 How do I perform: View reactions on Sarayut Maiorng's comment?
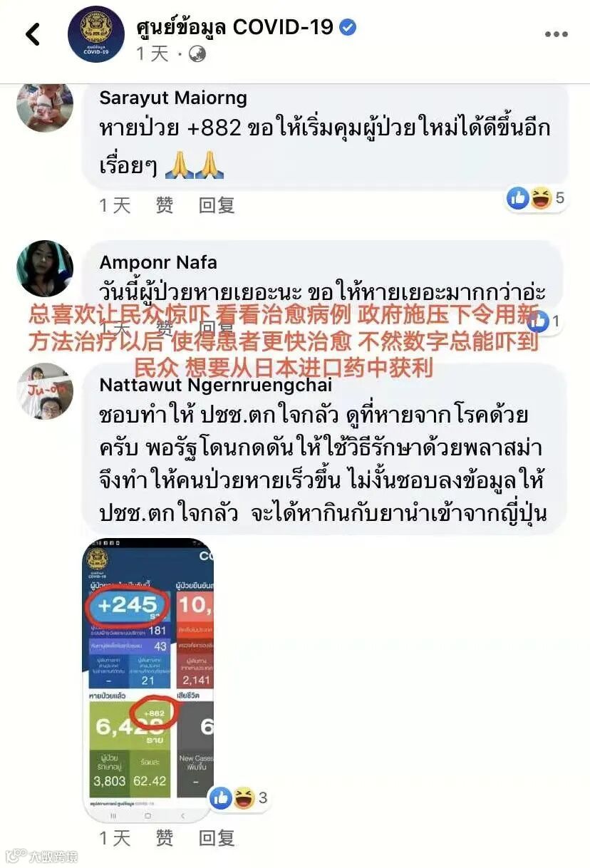(535, 198)
